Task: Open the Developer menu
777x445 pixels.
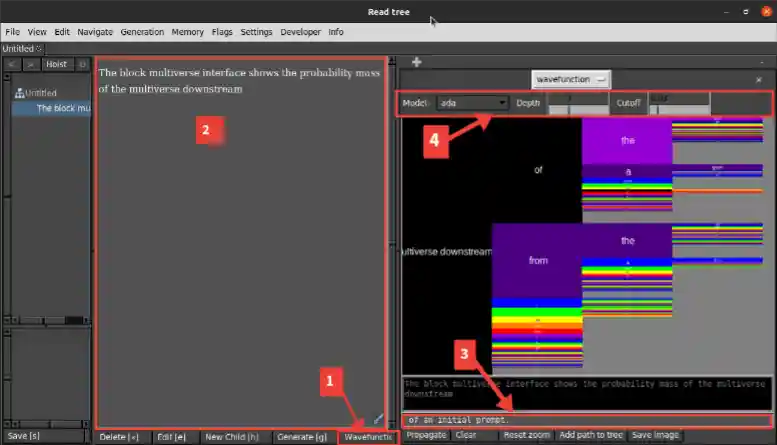Action: pyautogui.click(x=300, y=32)
